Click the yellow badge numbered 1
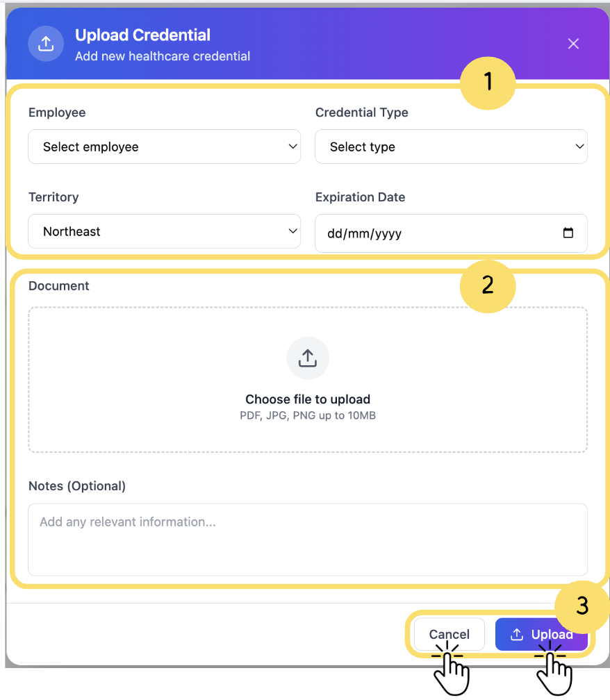The image size is (610, 700). click(x=488, y=83)
